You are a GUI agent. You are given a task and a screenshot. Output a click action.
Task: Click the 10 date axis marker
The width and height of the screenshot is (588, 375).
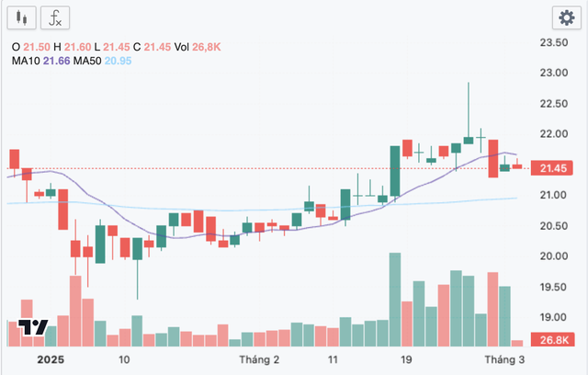pos(124,360)
